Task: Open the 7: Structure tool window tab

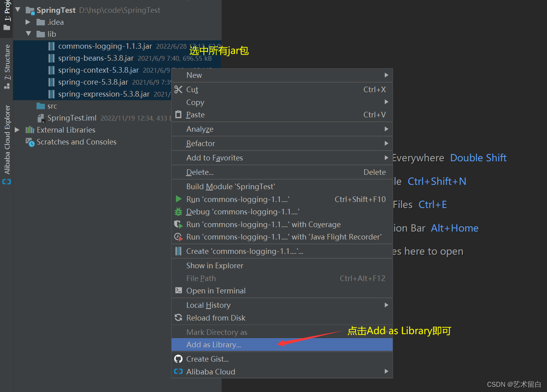Action: click(x=7, y=67)
